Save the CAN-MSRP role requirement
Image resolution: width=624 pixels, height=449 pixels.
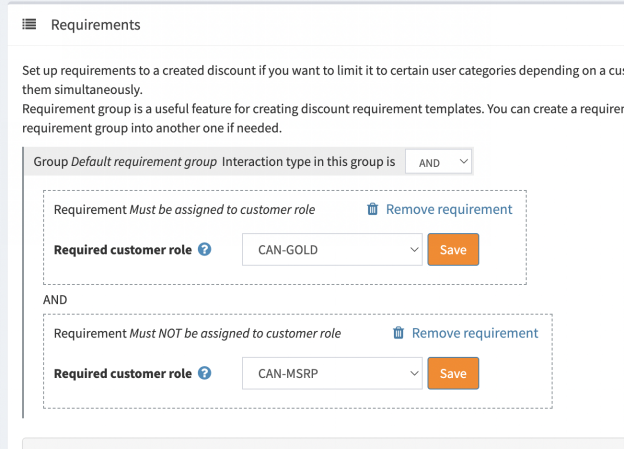pos(453,373)
